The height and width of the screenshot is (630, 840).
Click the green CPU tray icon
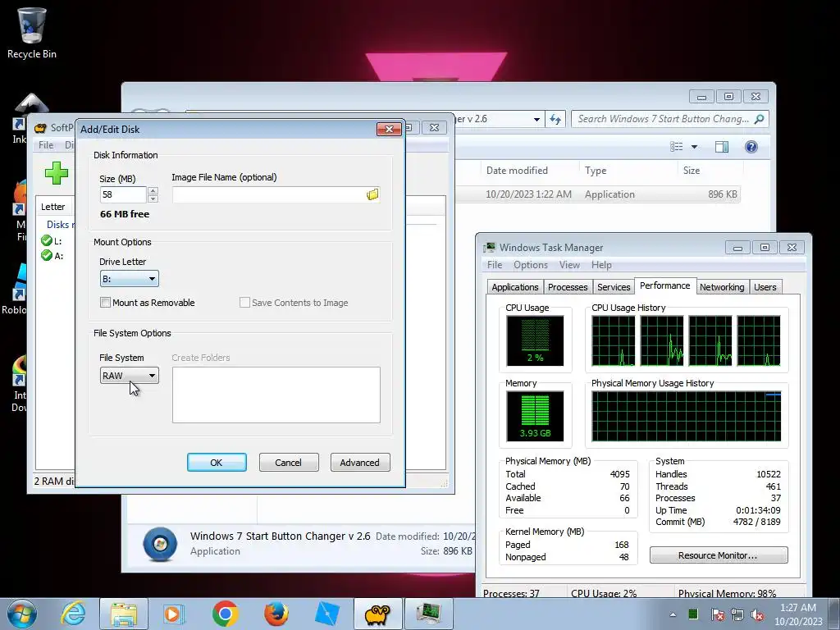click(692, 614)
